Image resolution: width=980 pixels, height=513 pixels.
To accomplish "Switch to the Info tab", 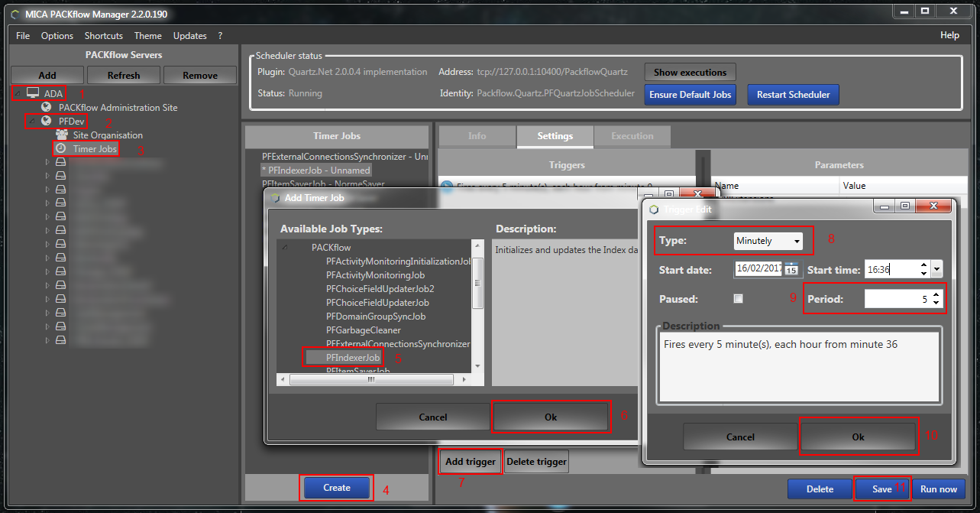I will coord(477,136).
